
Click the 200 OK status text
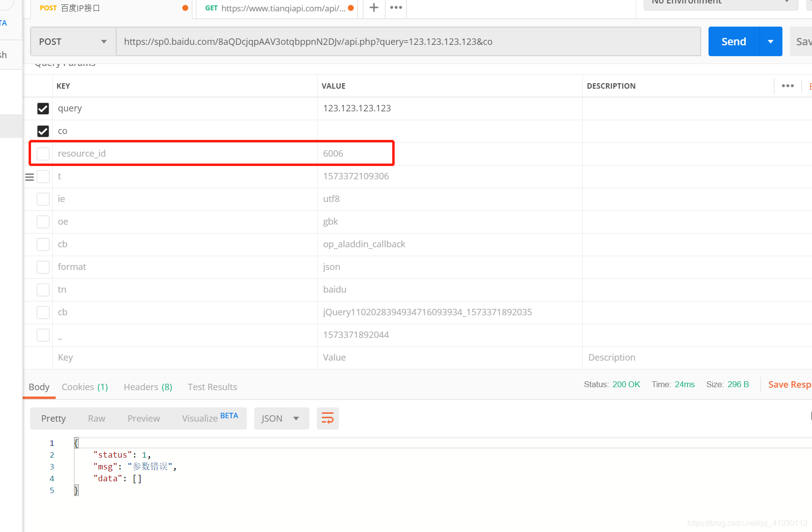(626, 384)
